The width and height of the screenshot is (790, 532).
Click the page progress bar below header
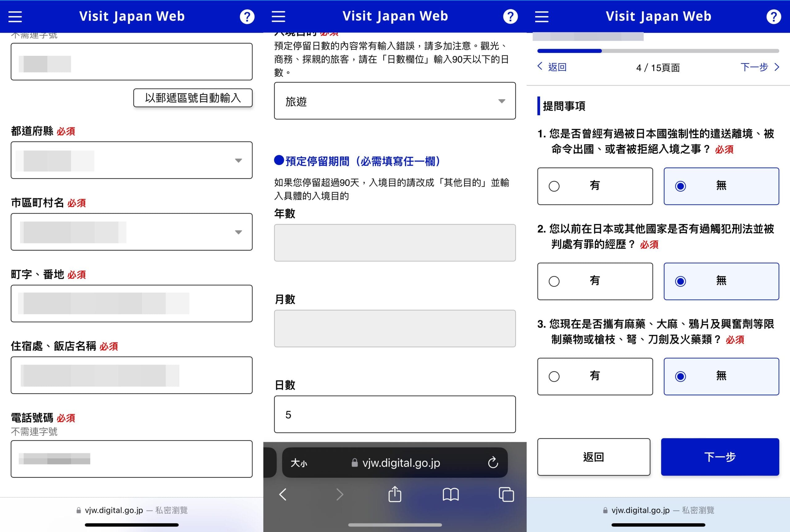coord(658,51)
